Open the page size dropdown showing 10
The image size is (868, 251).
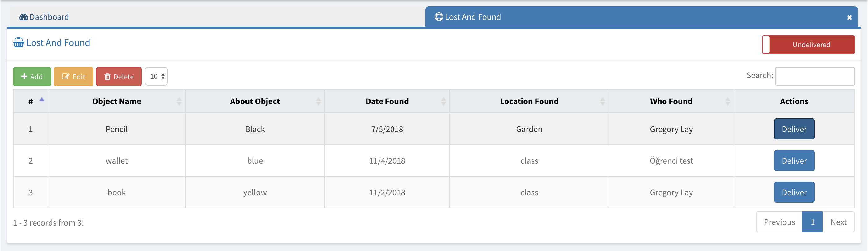point(156,77)
